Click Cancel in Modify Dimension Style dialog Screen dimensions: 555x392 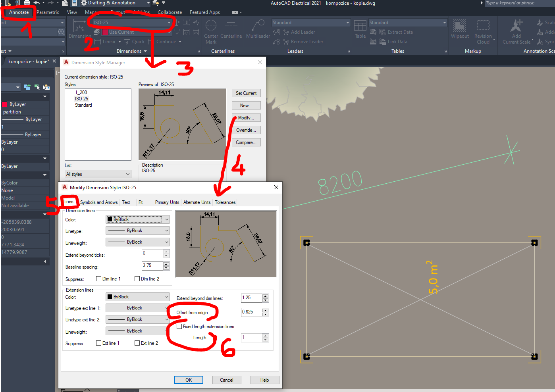[227, 380]
